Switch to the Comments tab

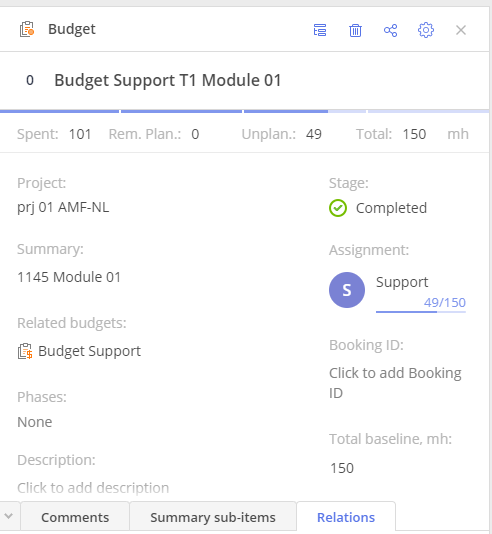(x=75, y=517)
